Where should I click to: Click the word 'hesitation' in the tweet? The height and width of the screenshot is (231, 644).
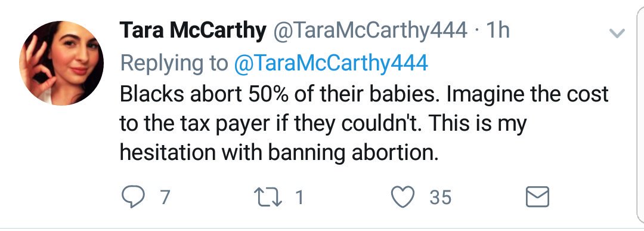(x=168, y=153)
